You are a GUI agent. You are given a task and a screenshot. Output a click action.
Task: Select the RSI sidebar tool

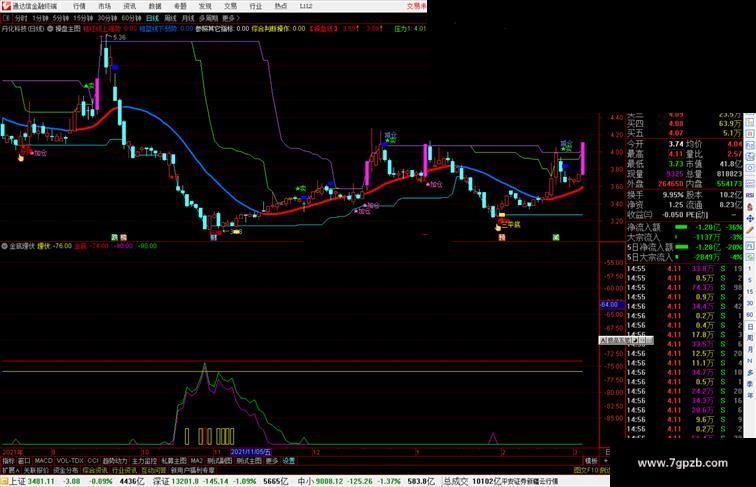point(750,195)
